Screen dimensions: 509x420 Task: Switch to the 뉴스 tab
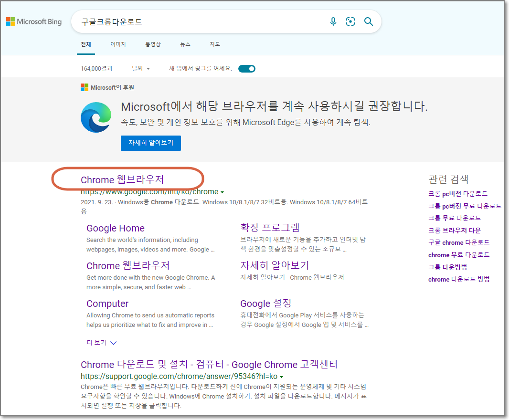click(185, 44)
